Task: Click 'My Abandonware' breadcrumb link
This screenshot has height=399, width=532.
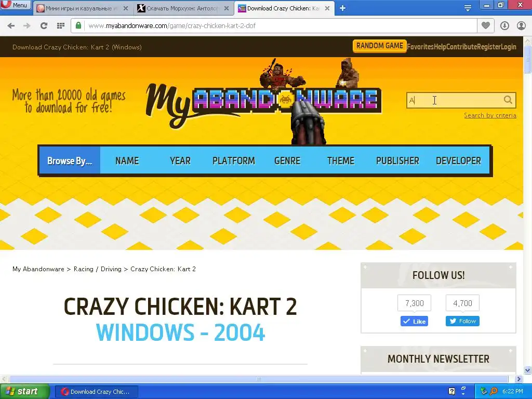Action: coord(38,269)
